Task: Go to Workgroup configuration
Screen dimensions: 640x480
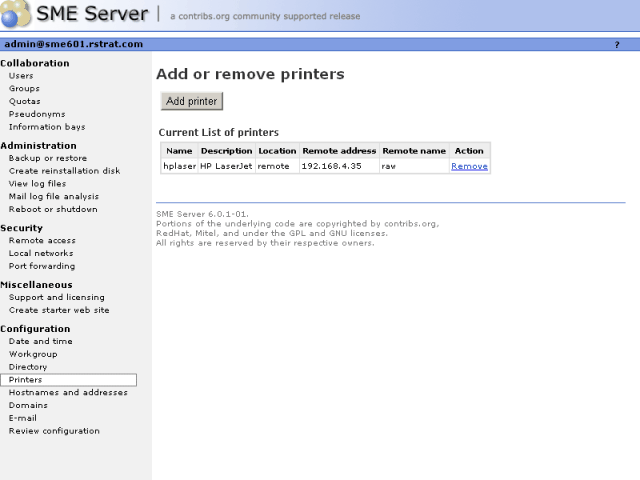Action: coord(33,354)
